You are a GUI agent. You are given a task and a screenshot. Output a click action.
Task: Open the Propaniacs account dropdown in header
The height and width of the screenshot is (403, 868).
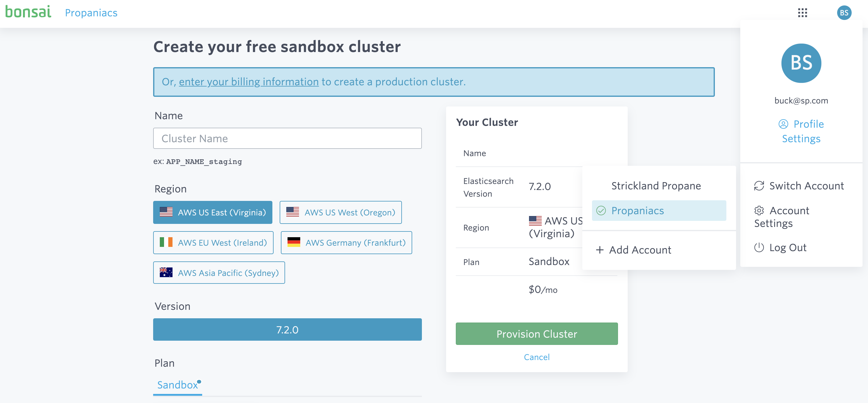point(91,13)
